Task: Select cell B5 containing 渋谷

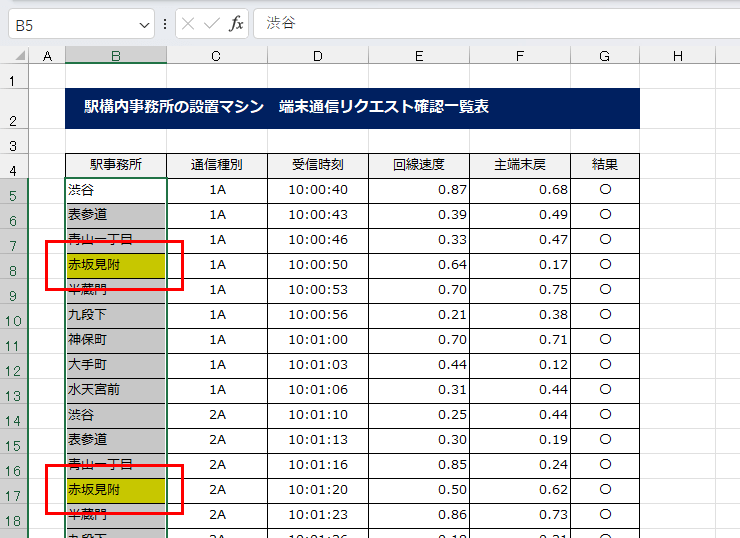Action: 116,190
